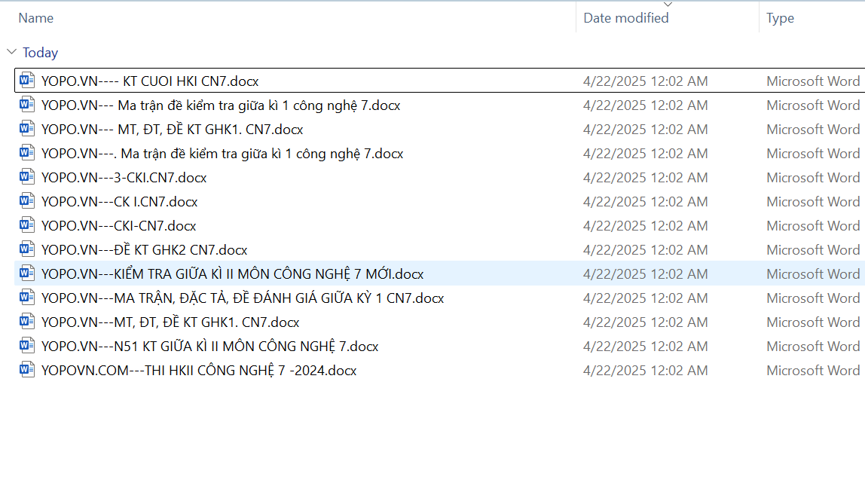Viewport: 865px width, 504px height.
Task: Click date modified of THI HKII CÔNG NGHỆ 7 file
Action: (645, 371)
